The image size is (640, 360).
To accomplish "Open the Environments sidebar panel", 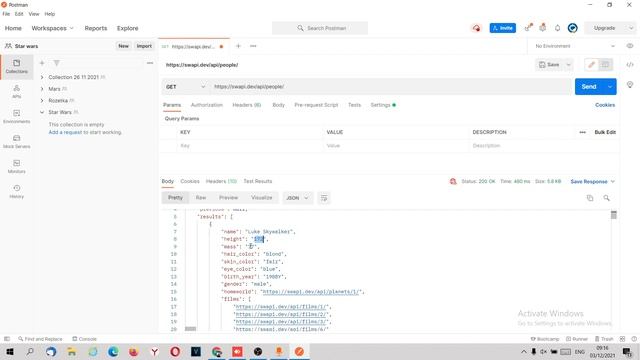I will click(x=16, y=116).
